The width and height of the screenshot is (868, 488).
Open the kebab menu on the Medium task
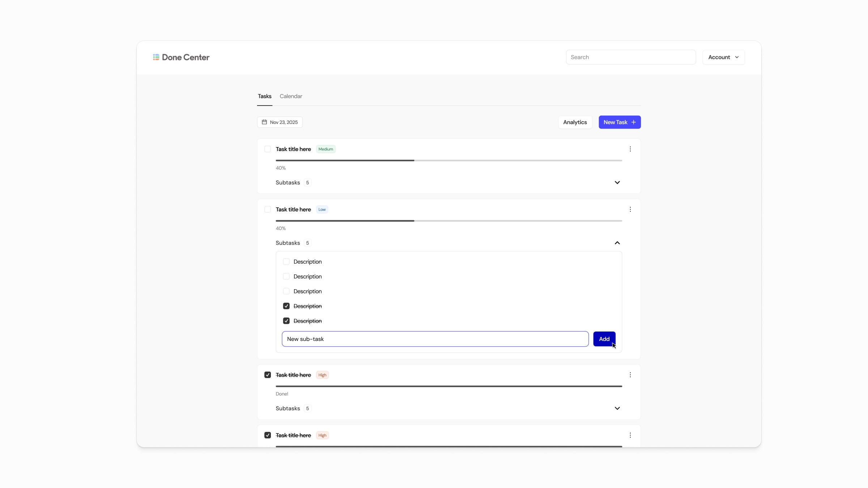[x=630, y=149]
